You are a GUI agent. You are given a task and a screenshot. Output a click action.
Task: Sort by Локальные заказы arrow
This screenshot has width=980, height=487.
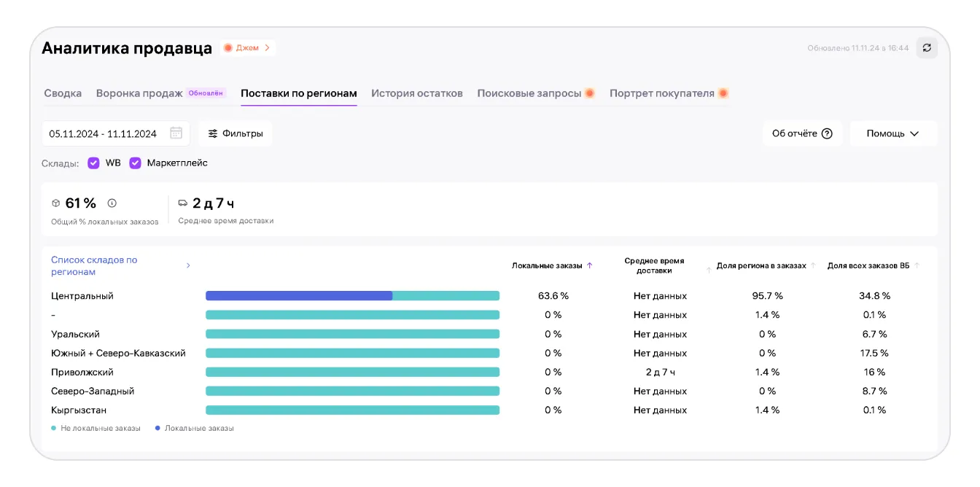[590, 266]
